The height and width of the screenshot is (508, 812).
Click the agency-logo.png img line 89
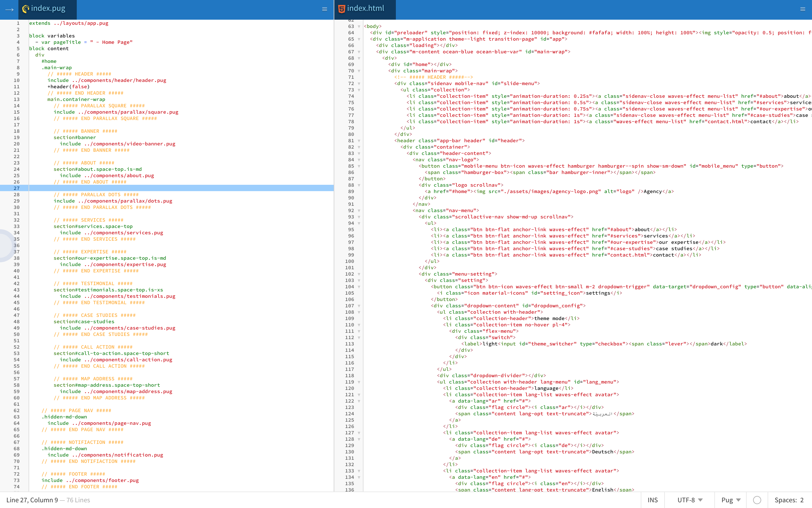pyautogui.click(x=549, y=191)
